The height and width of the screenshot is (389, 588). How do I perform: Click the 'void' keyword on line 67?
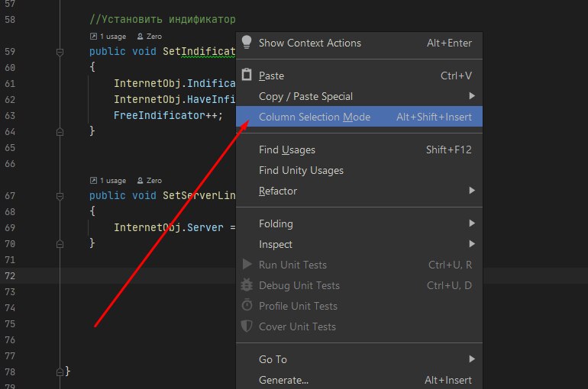[144, 195]
